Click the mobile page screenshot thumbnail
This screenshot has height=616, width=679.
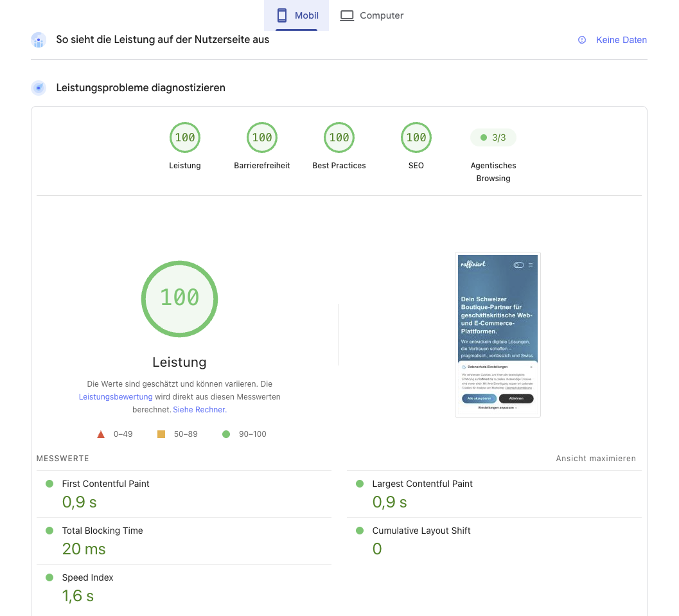(x=498, y=335)
